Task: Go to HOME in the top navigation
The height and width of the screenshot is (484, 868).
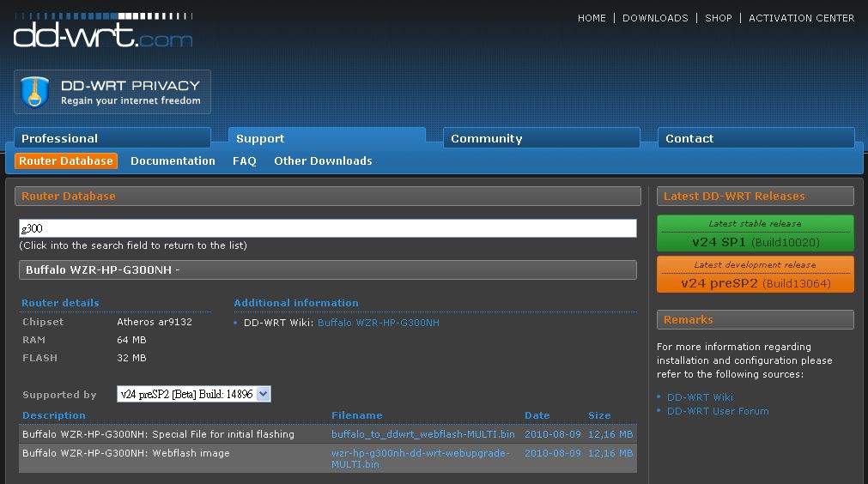Action: pyautogui.click(x=592, y=18)
